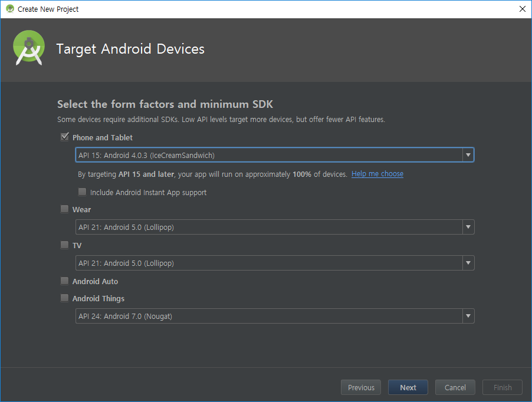The width and height of the screenshot is (532, 402).
Task: Go back with the Previous button
Action: point(361,387)
